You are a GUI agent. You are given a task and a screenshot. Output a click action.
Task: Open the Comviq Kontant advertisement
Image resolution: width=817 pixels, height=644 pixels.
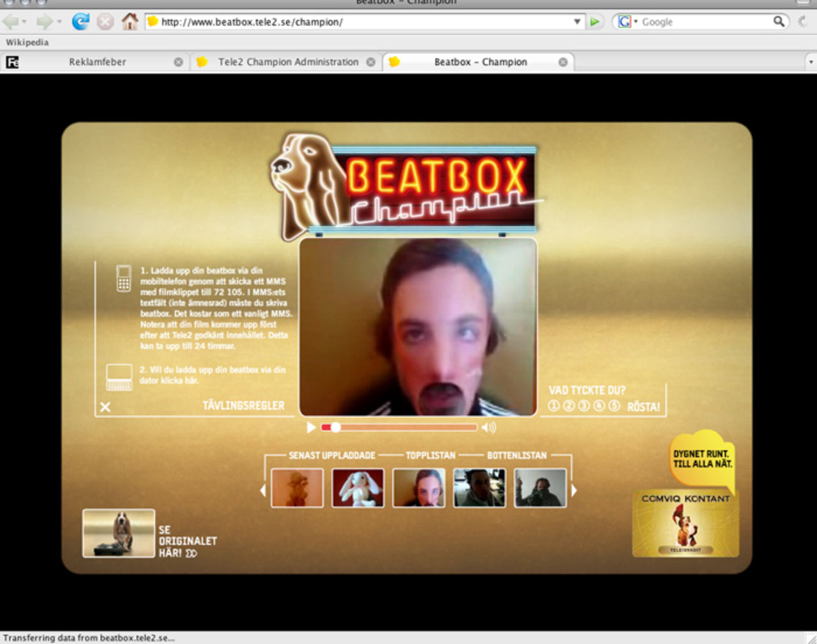point(686,523)
